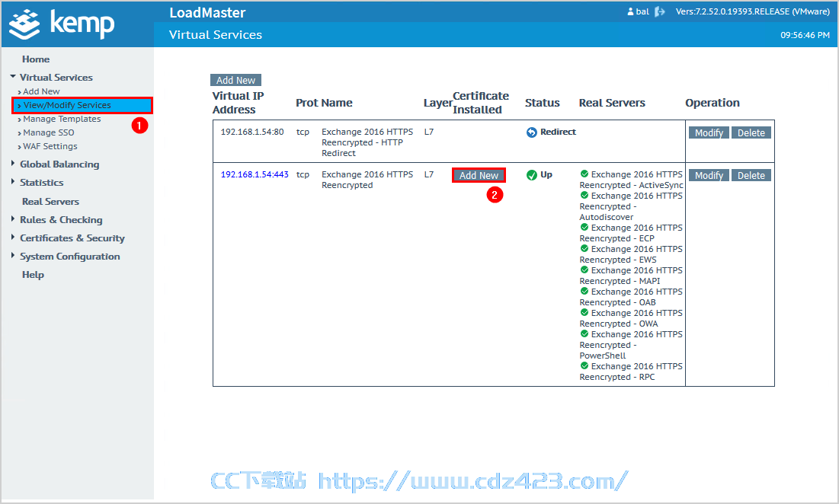The image size is (839, 504).
Task: Click the Exchange 2016 HTTPS Reencrypted - OWA server
Action: point(632,318)
